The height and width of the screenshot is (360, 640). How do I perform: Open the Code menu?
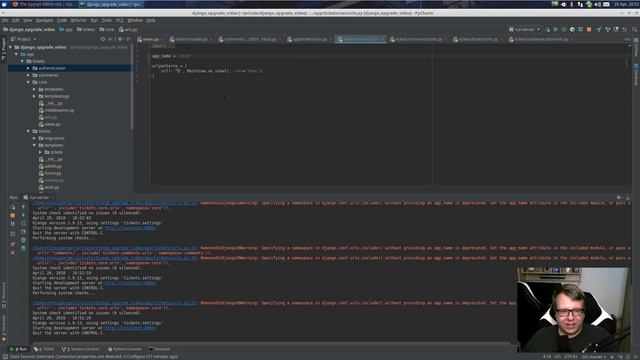62,20
